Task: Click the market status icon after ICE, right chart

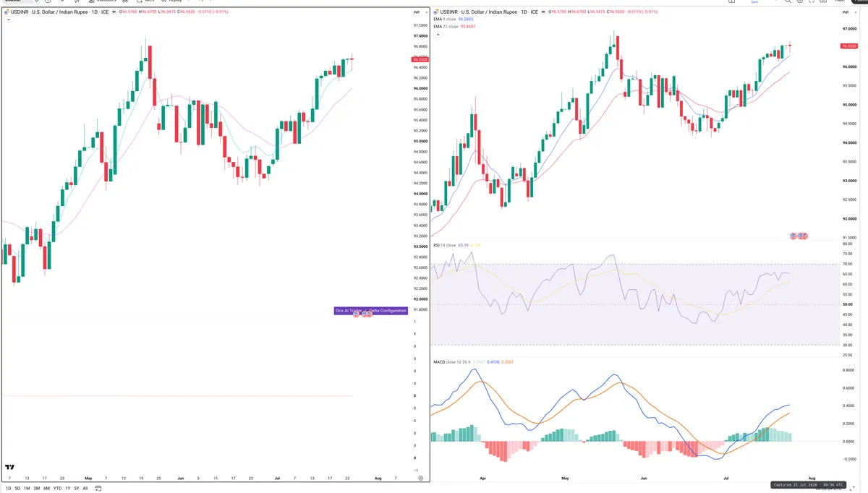Action: 543,12
